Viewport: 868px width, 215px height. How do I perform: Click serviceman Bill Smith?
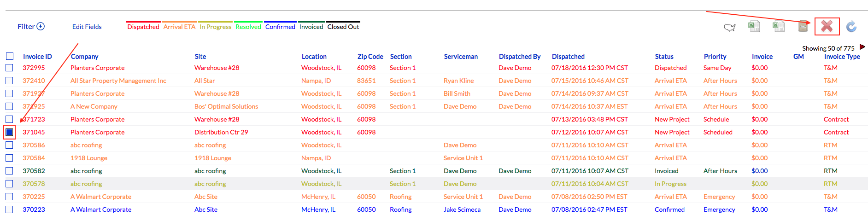pos(457,93)
